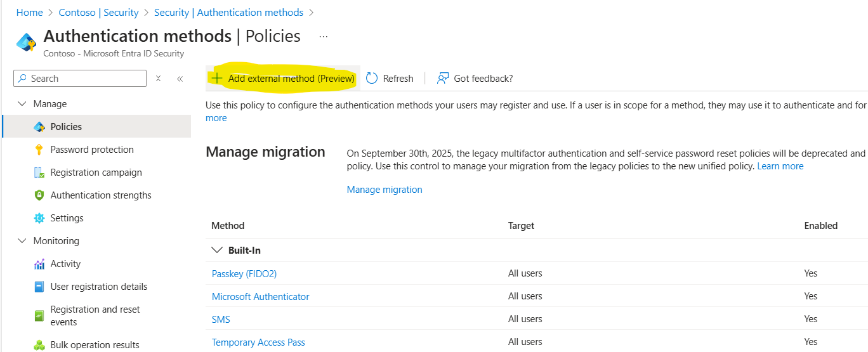The image size is (868, 352).
Task: Click the Enabled column header
Action: click(821, 226)
